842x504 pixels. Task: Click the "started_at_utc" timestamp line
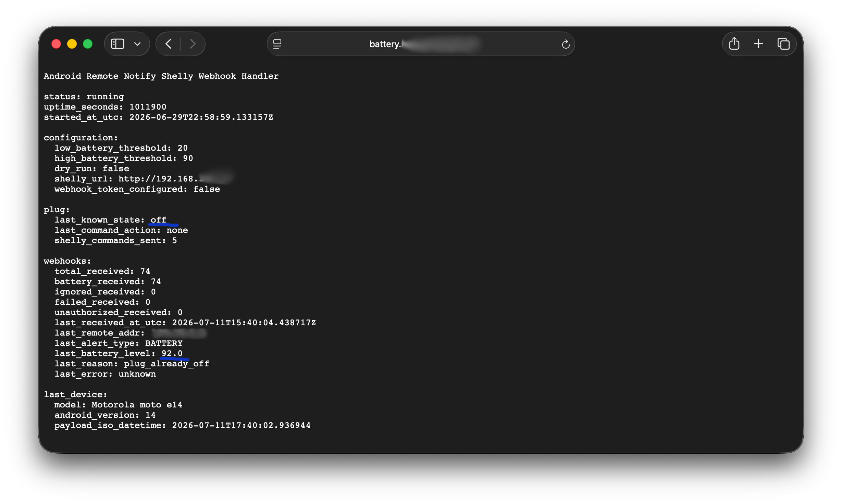coord(158,117)
